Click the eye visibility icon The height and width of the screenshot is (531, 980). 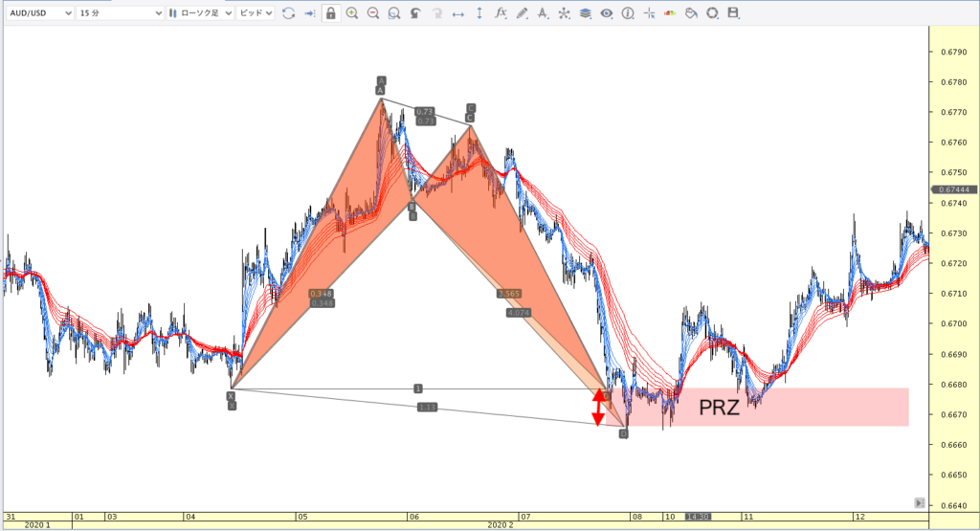point(606,13)
